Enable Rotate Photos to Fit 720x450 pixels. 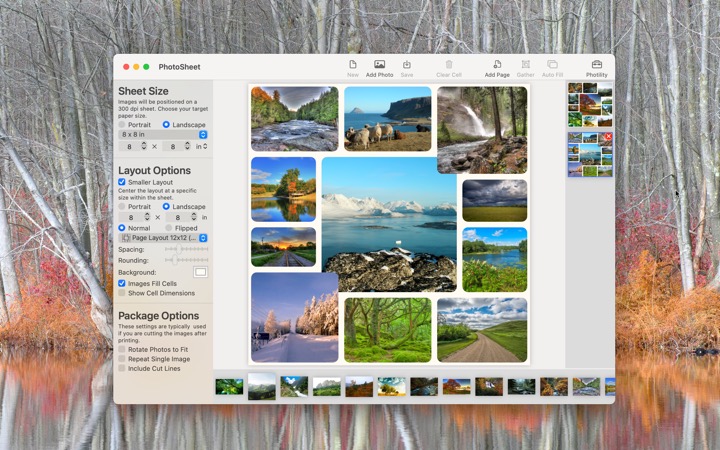tap(122, 349)
